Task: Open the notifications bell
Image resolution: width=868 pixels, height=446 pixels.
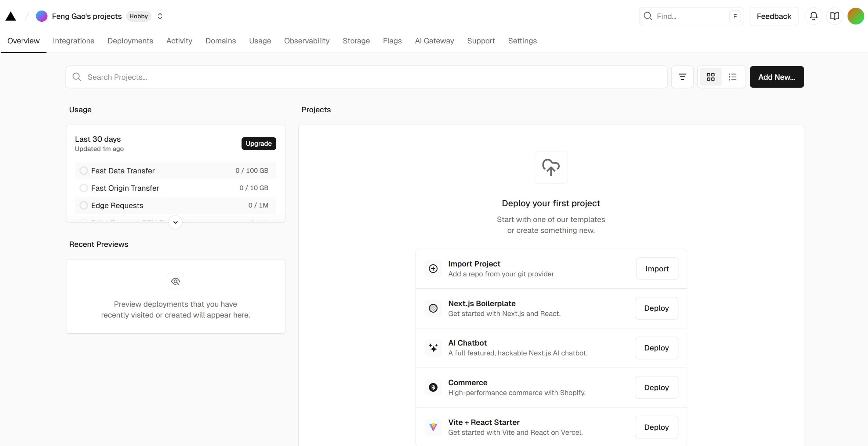Action: [813, 16]
